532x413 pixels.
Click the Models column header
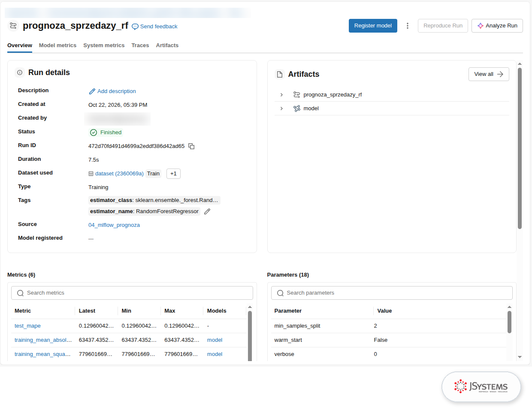click(217, 311)
